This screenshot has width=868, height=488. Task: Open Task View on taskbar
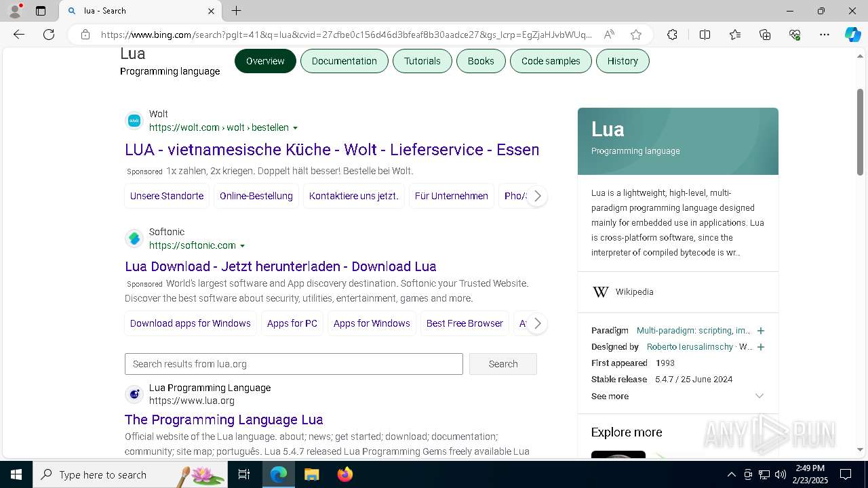[x=244, y=474]
